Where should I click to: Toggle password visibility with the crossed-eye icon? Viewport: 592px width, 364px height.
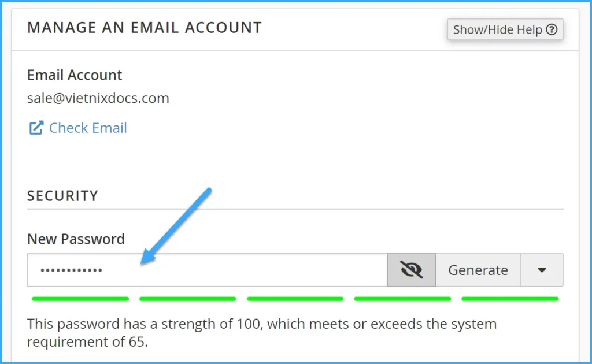click(411, 270)
